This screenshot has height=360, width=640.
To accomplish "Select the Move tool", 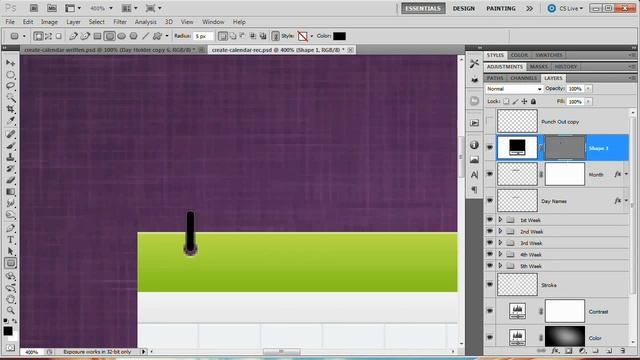I will [x=11, y=63].
